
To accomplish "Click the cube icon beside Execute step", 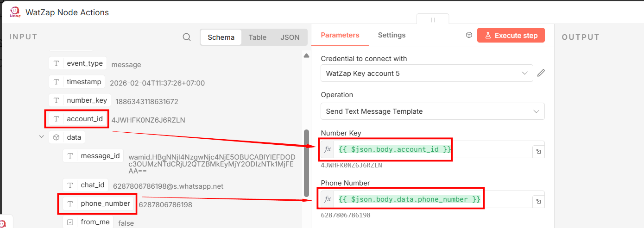I will [469, 36].
